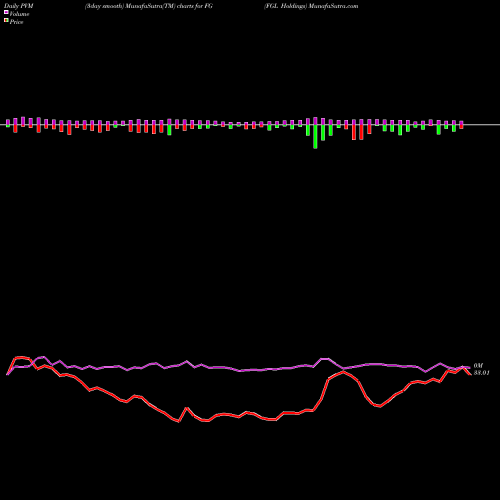Click the Volume legend swatch

click(x=6, y=13)
